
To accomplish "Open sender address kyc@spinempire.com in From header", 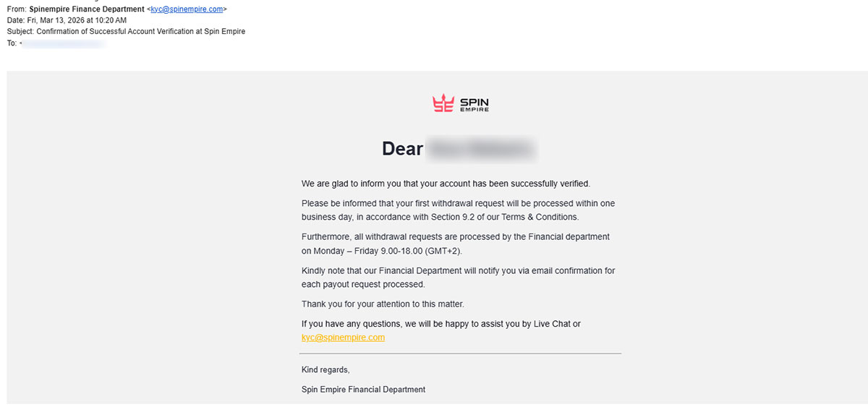I will [x=187, y=9].
